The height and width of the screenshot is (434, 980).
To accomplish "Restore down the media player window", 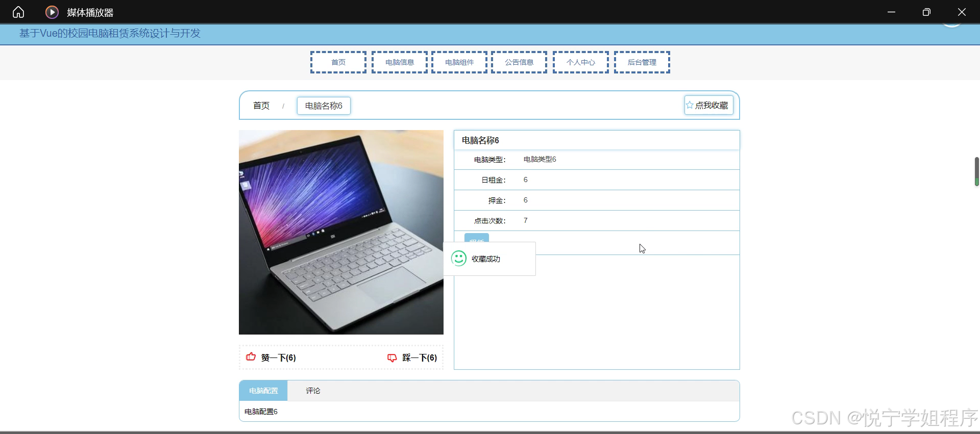I will click(926, 12).
